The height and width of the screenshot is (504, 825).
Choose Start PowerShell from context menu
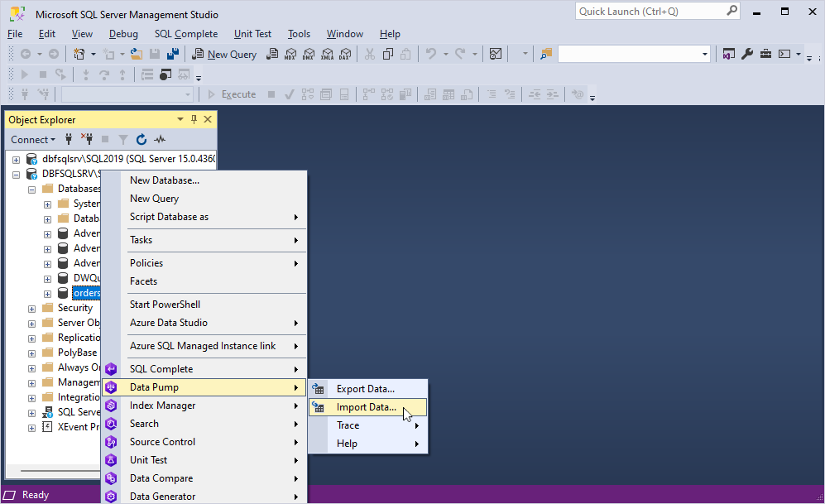tap(204, 304)
